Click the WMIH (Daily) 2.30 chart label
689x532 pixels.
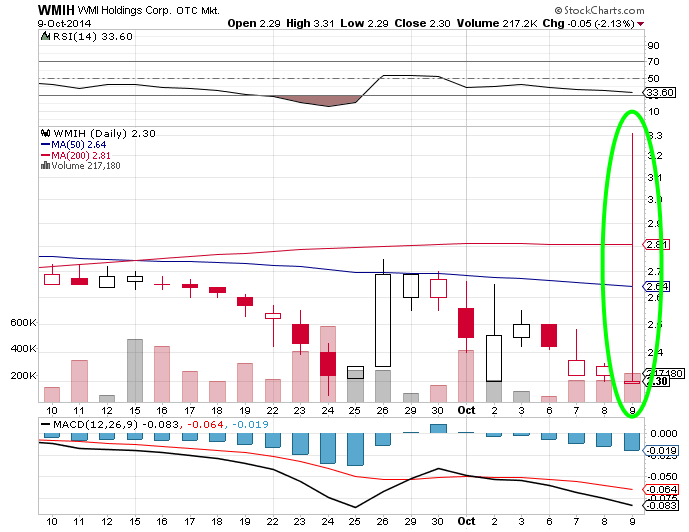pos(104,133)
